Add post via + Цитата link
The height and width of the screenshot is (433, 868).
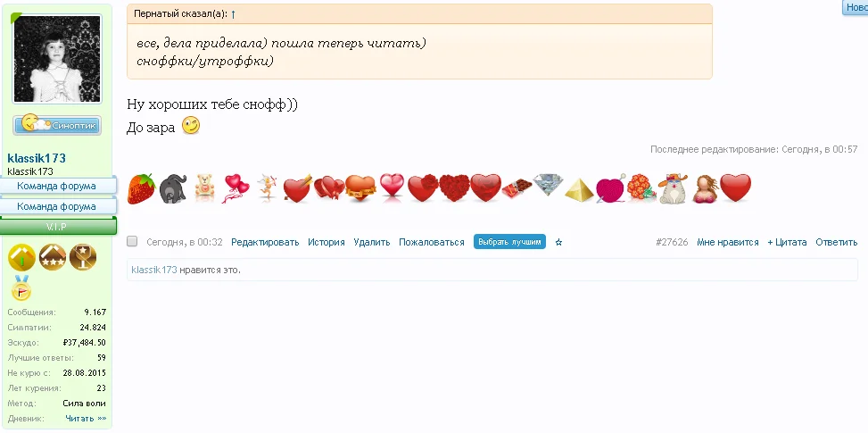(x=787, y=242)
